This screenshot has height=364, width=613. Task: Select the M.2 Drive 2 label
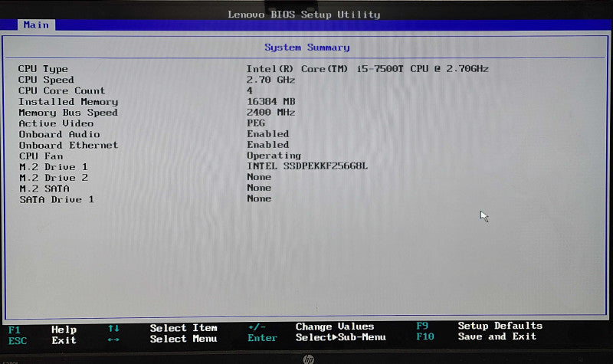click(54, 178)
